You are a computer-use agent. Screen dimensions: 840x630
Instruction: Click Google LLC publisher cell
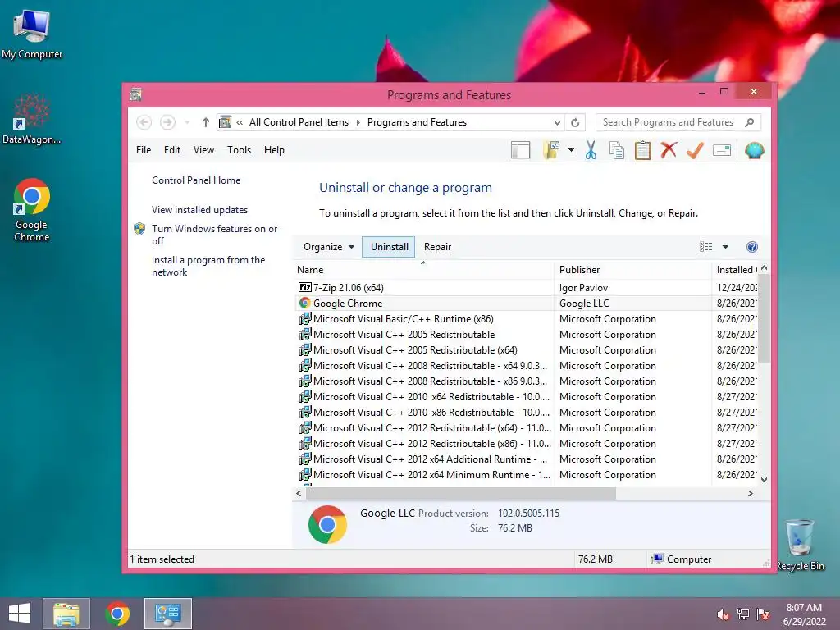click(x=584, y=304)
